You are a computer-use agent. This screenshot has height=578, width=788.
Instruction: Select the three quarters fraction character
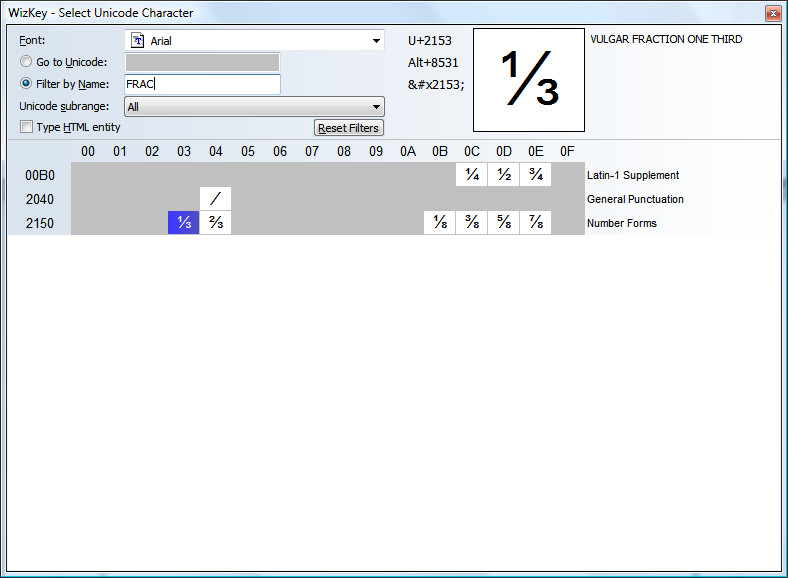tap(536, 174)
